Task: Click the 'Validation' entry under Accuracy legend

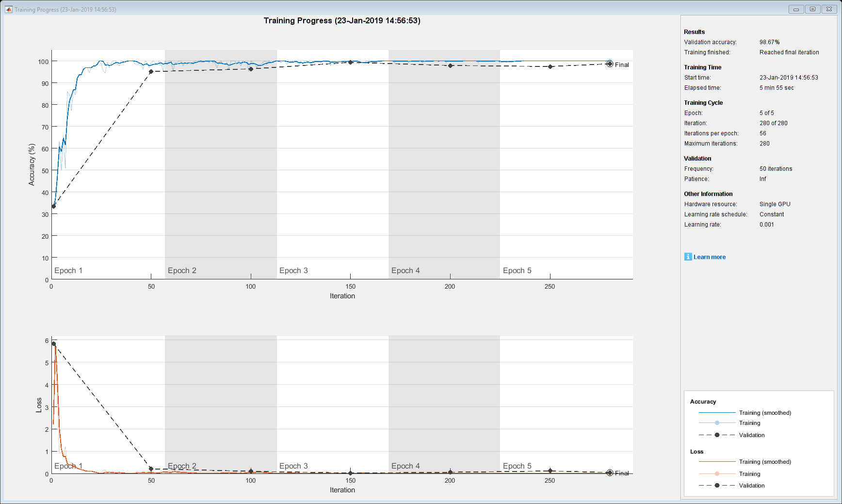Action: tap(752, 435)
